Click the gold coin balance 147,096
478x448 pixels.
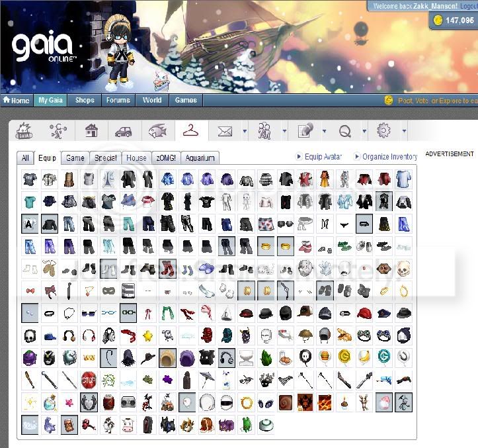coord(454,21)
